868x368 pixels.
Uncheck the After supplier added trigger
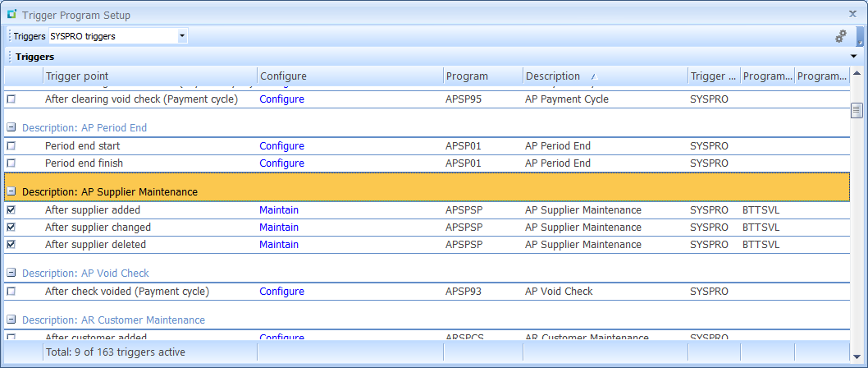(11, 210)
